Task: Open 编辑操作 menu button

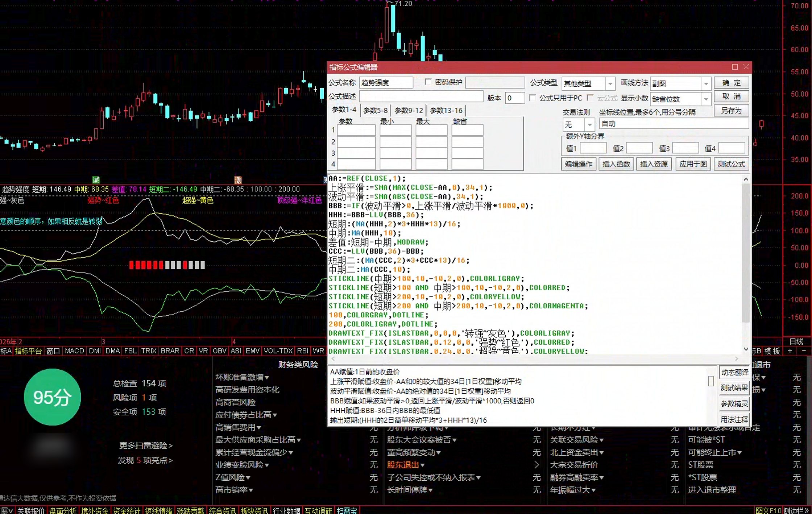Action: click(579, 164)
